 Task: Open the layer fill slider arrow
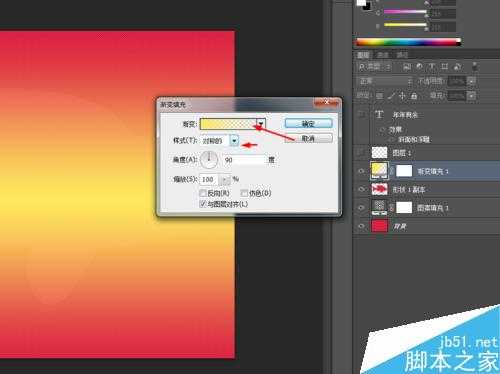pos(471,96)
